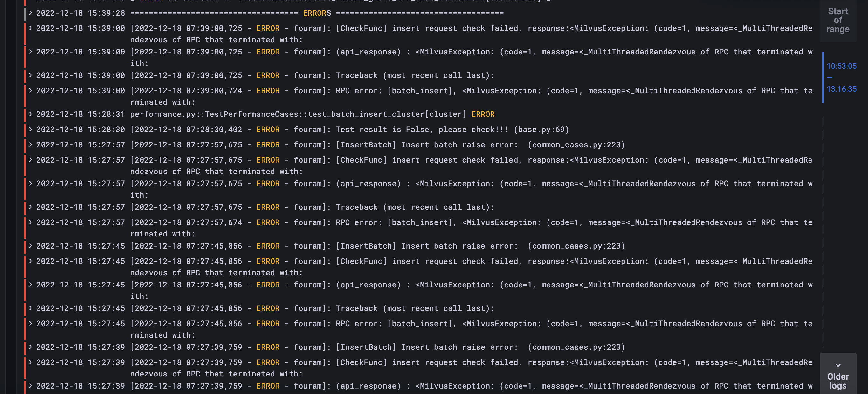
Task: Select the highlighted ERROR label at 15:28:31
Action: [483, 114]
